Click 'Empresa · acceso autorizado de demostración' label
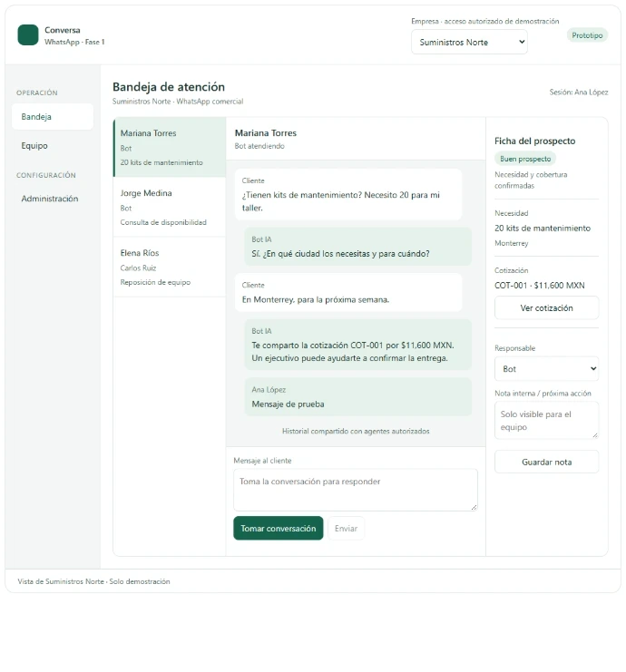This screenshot has height=672, width=626. pos(485,21)
